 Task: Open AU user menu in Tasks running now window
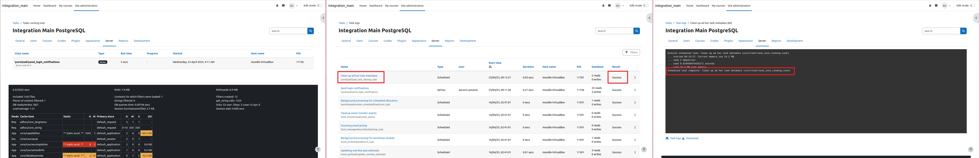tap(293, 6)
